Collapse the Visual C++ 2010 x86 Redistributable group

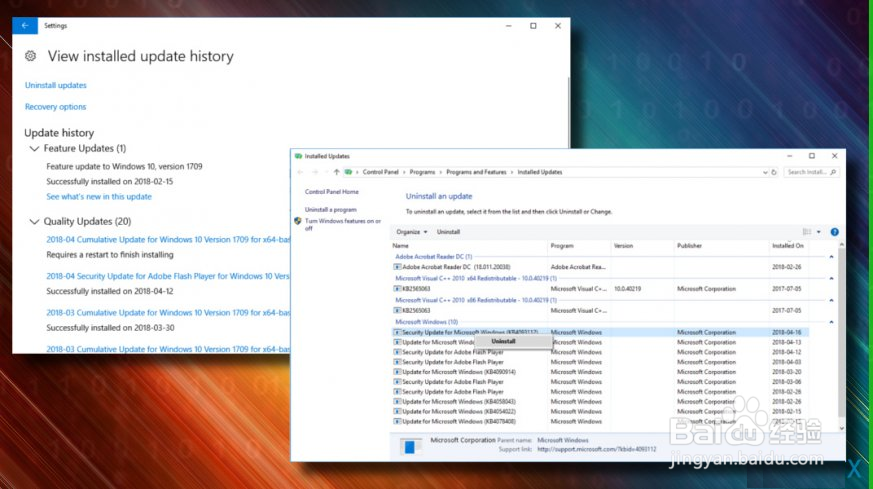tap(831, 300)
